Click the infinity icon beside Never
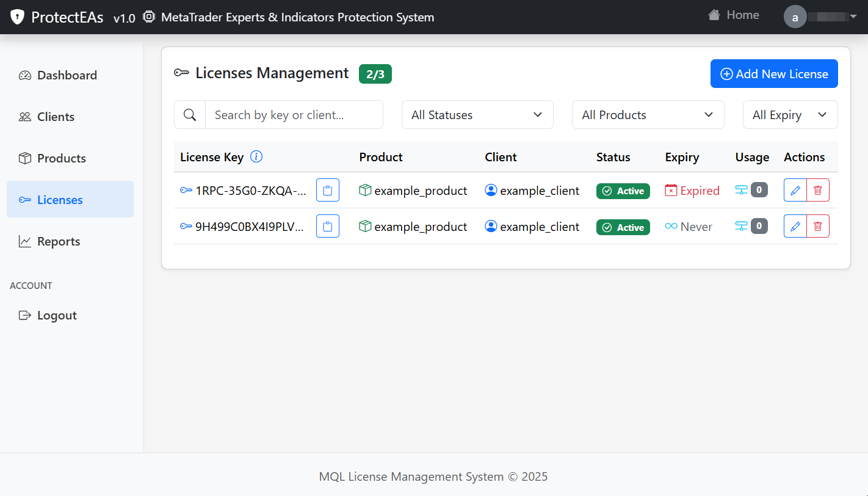This screenshot has width=868, height=496. pos(671,226)
